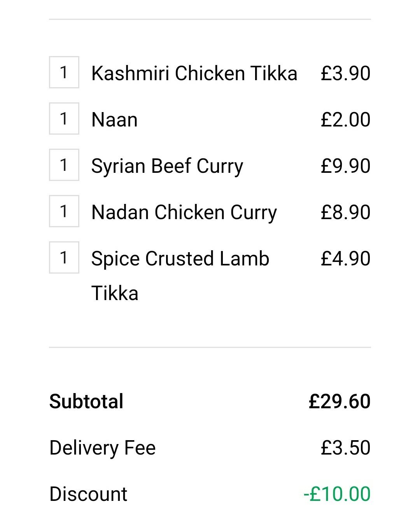Click the quantity box for Kashmiri Chicken Tikka
The height and width of the screenshot is (525, 420).
[64, 72]
